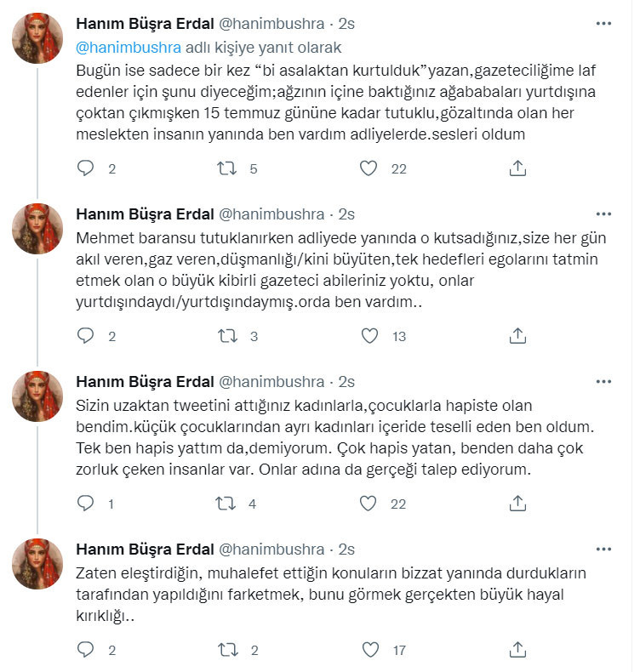
Task: Share the 'Zaten eleştirdiğin' tweet
Action: 517,651
